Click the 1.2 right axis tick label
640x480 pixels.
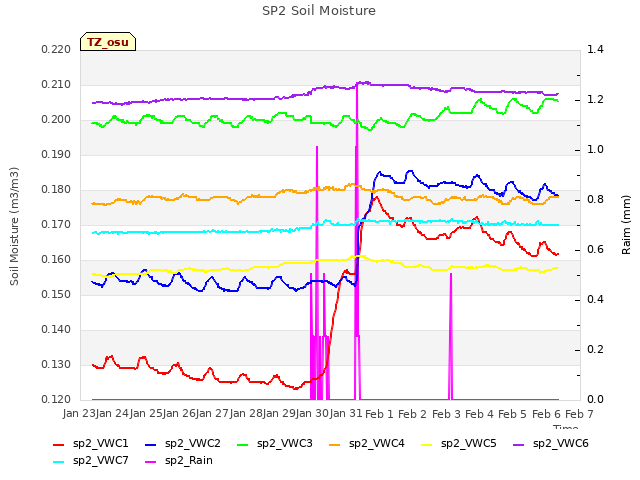coord(595,100)
